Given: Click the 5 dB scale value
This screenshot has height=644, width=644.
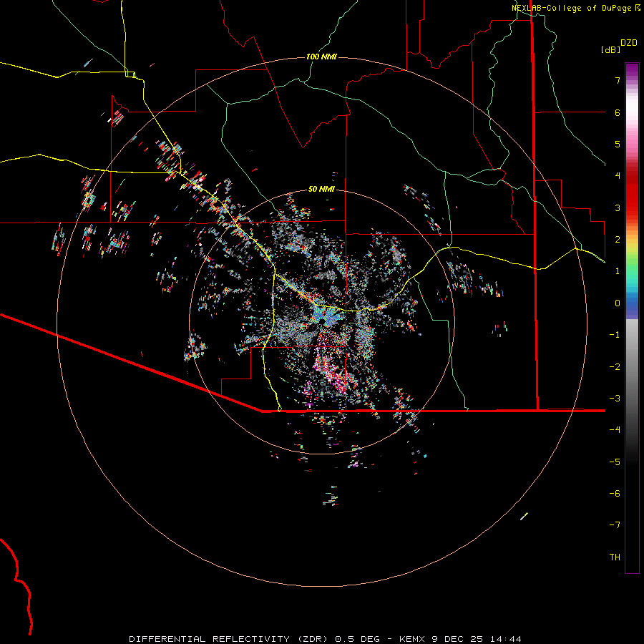Looking at the screenshot, I should [618, 144].
